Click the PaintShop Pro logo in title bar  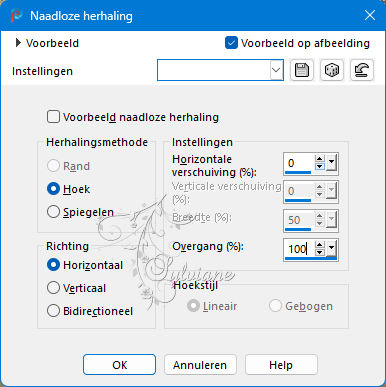pos(16,16)
